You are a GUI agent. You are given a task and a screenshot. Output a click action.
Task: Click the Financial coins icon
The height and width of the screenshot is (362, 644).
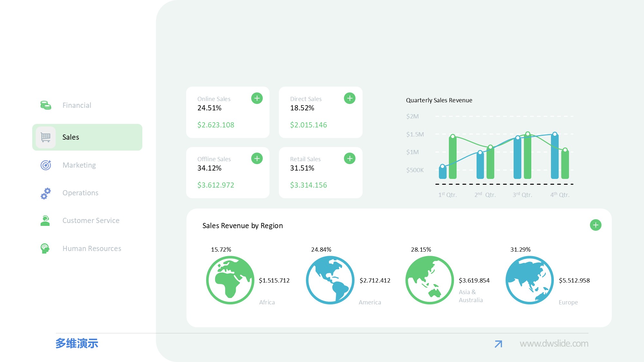coord(46,105)
